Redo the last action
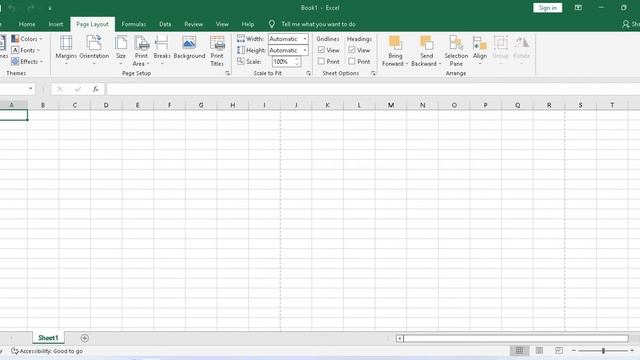The height and width of the screenshot is (360, 640). pyautogui.click(x=31, y=8)
